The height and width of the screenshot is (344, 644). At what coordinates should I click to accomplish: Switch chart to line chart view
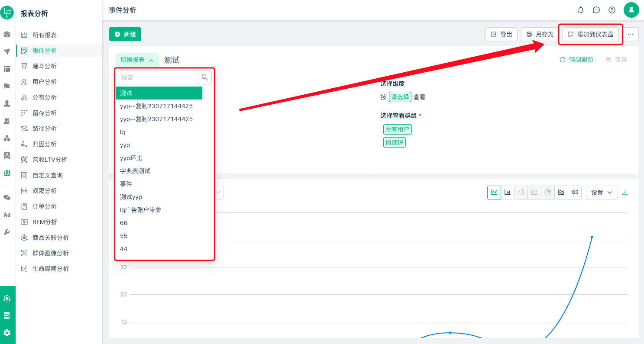pos(494,193)
